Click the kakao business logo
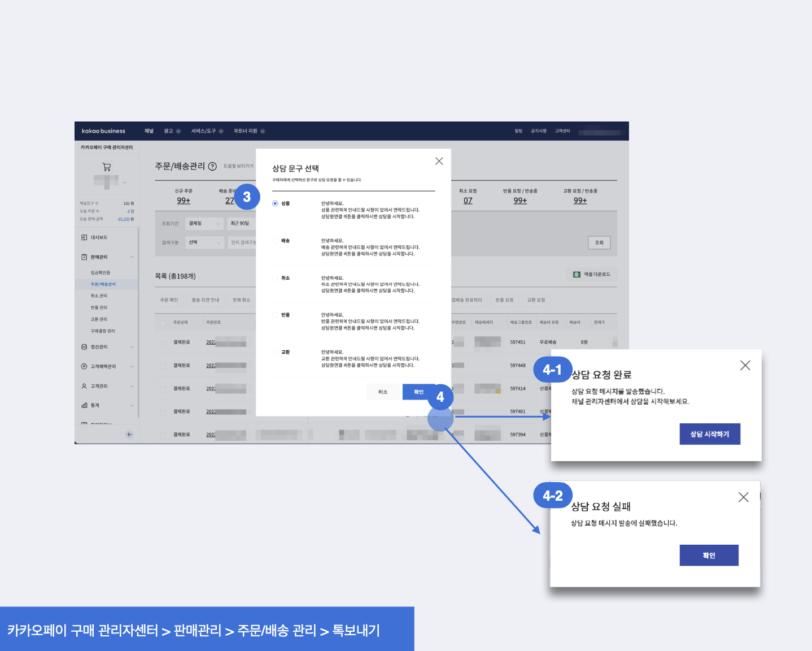Screen dimensions: 812x651 [103, 131]
